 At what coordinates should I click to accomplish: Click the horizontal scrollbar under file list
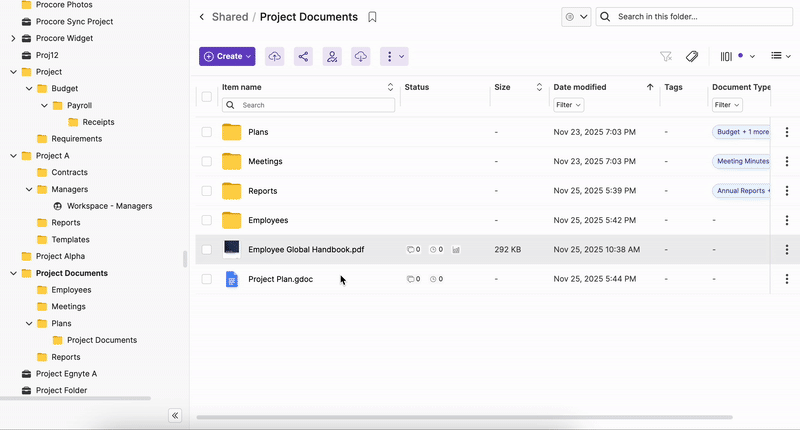coord(464,417)
